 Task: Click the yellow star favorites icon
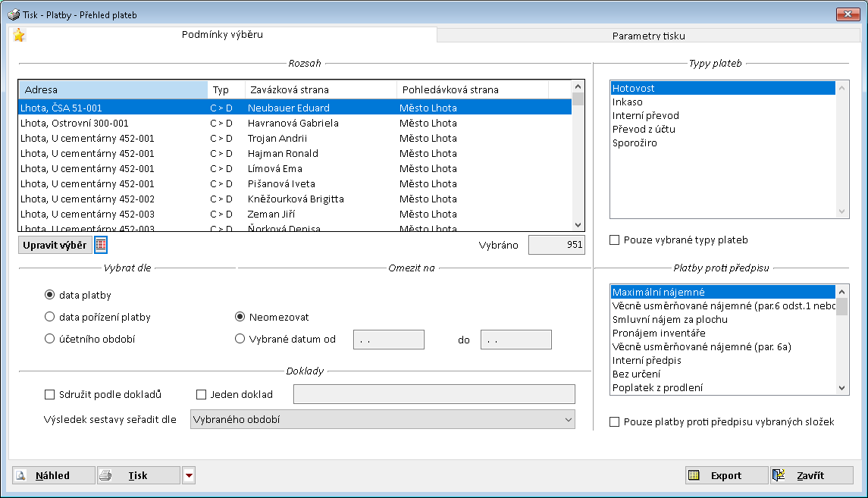click(19, 36)
